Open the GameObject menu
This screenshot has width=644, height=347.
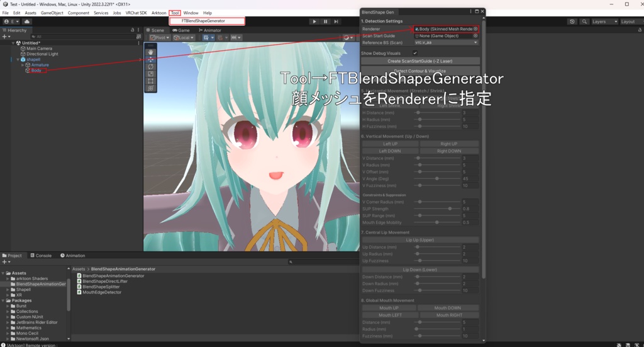tap(52, 13)
